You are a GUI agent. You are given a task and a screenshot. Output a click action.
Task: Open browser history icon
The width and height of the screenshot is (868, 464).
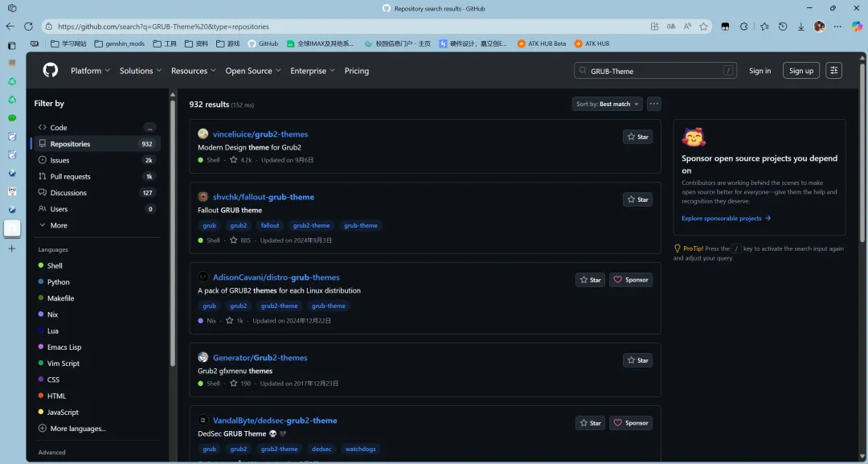pos(783,26)
